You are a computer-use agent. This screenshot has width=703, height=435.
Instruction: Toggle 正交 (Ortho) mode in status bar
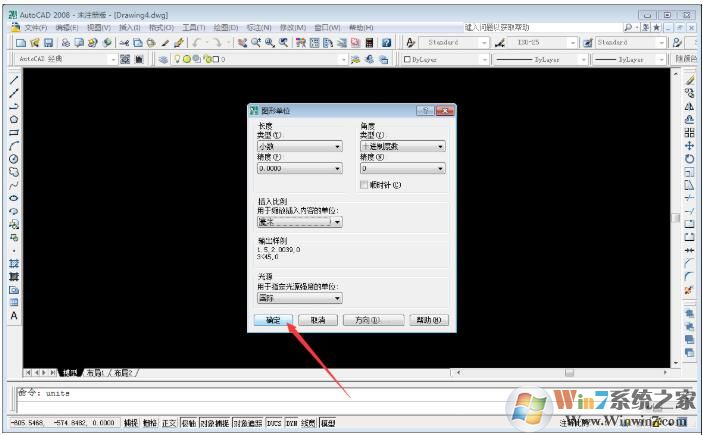point(169,423)
